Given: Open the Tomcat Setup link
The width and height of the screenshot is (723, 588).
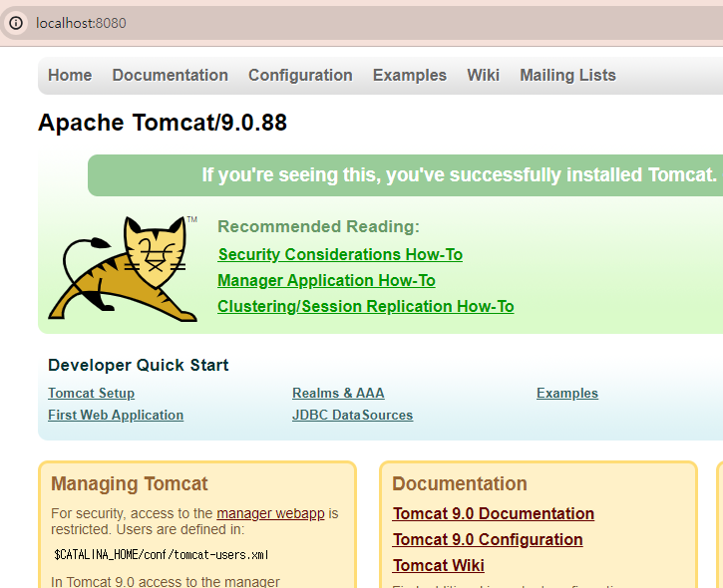Looking at the screenshot, I should tap(92, 393).
